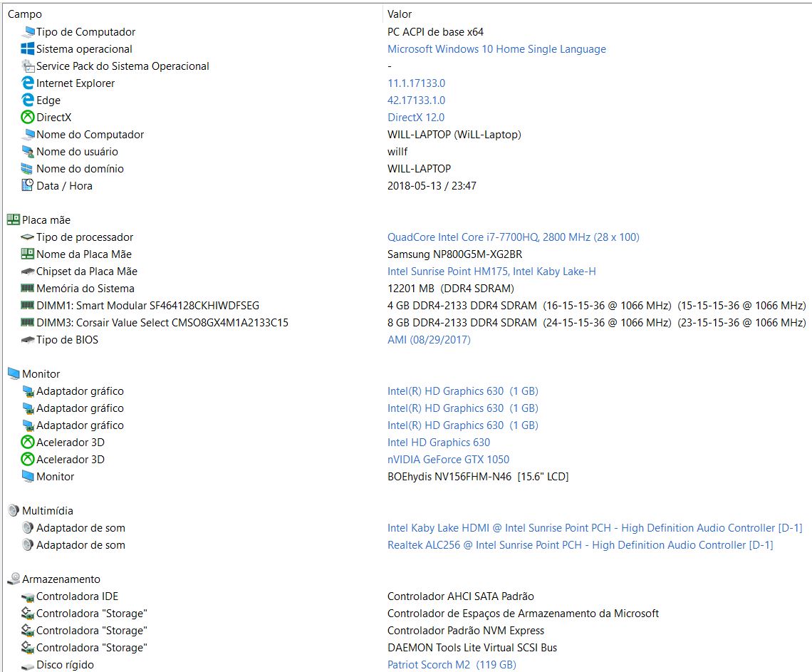Select the PC ACPI de base x64 value
Viewport: 812px width, 672px height.
435,31
